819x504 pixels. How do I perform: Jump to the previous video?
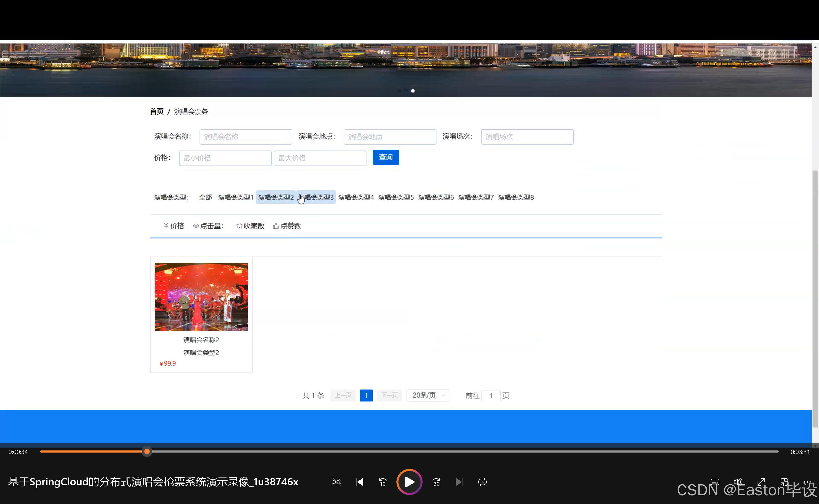[359, 482]
